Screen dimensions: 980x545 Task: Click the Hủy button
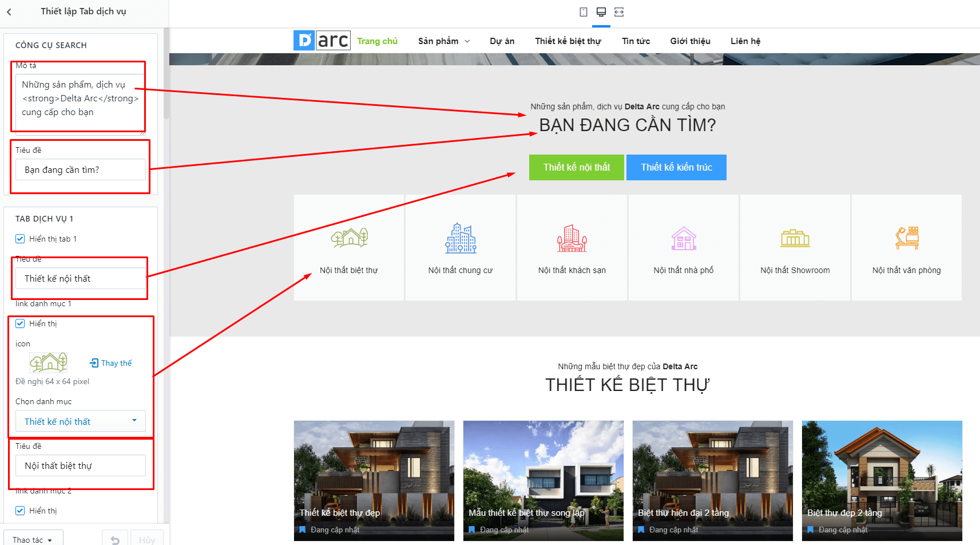(x=147, y=540)
